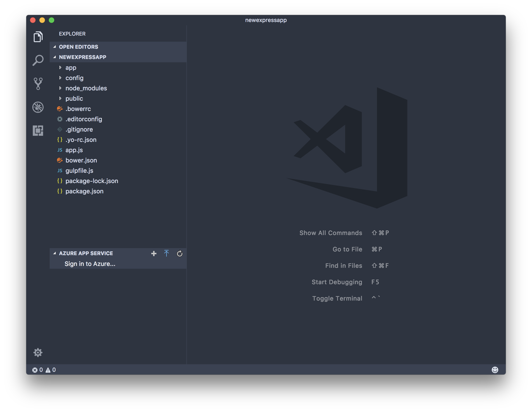Open the package-lock.json file
This screenshot has height=412, width=532.
tap(118, 181)
